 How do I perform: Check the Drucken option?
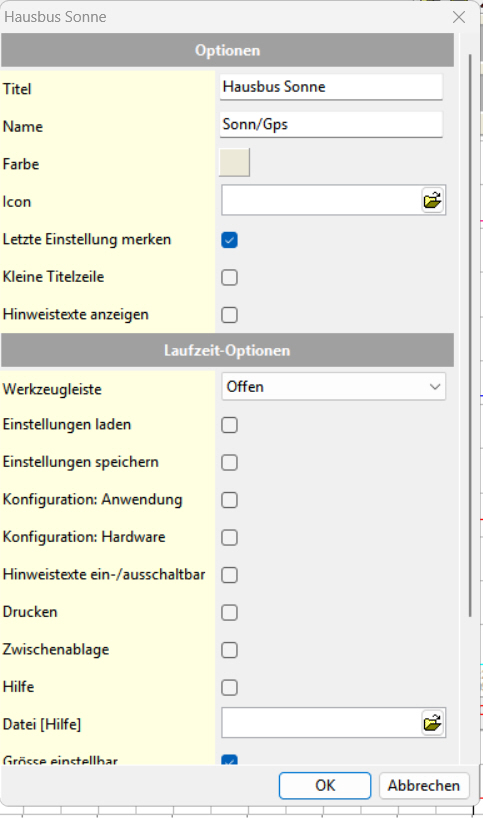(230, 612)
